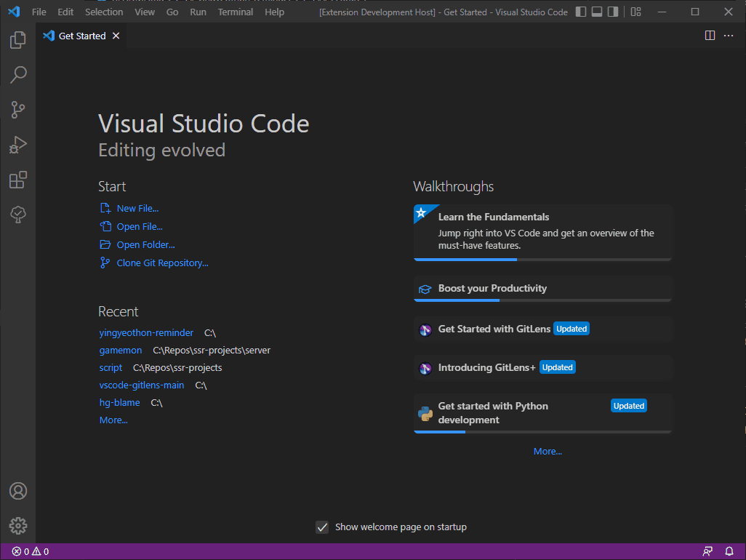The height and width of the screenshot is (560, 746).
Task: Click the Clone Git Repository branch icon
Action: tap(105, 263)
